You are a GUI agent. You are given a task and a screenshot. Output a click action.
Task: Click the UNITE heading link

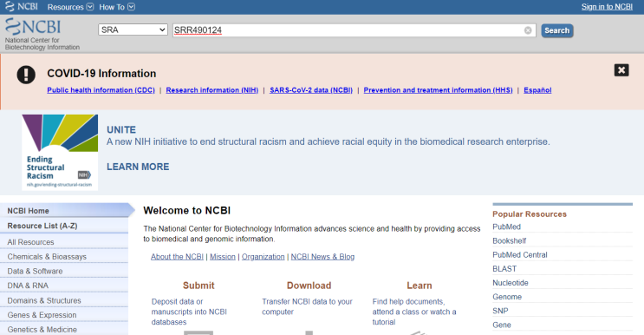[x=121, y=130]
